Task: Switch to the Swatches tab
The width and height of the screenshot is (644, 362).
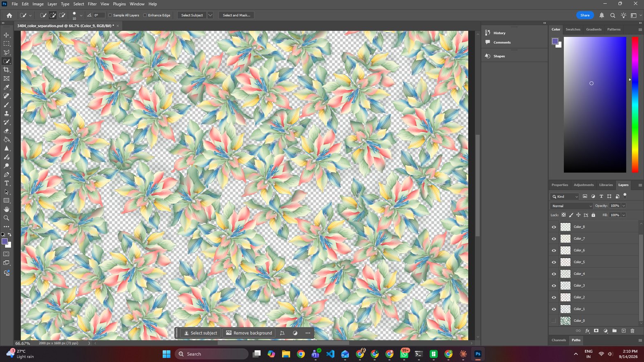Action: coord(573,30)
